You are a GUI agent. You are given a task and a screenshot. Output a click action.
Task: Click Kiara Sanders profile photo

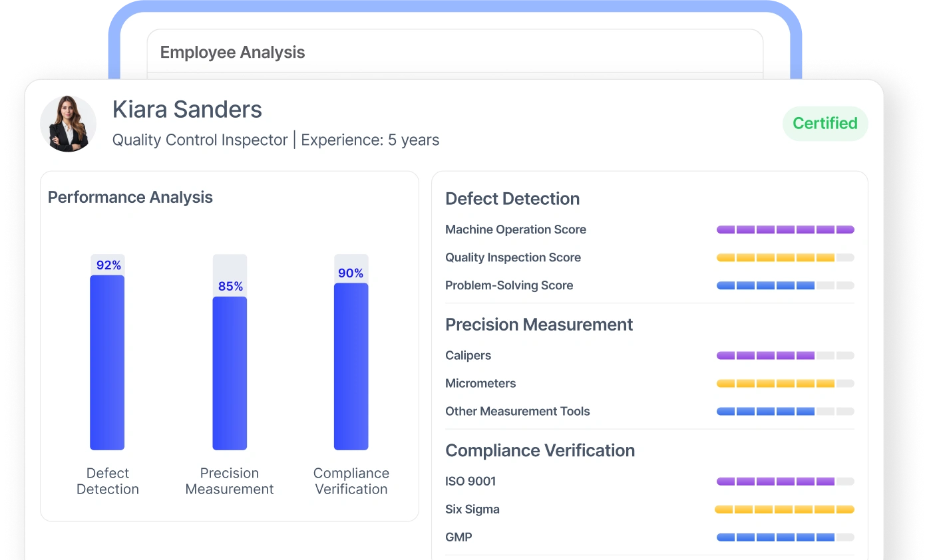coord(69,124)
